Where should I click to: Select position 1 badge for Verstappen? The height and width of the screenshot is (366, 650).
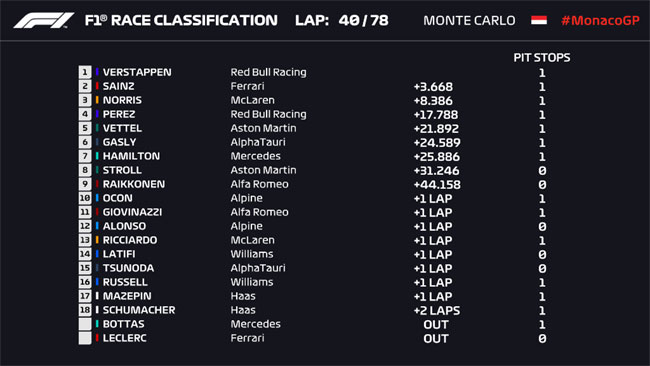85,72
